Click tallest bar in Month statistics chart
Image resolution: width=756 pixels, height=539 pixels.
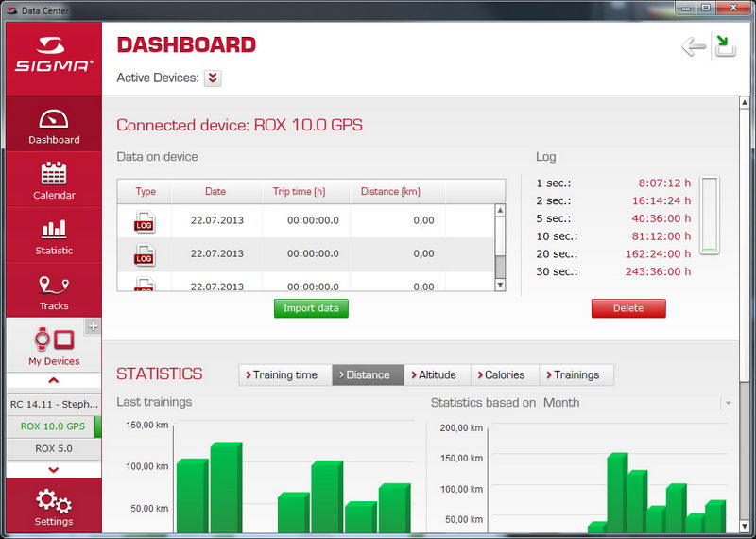[x=617, y=493]
